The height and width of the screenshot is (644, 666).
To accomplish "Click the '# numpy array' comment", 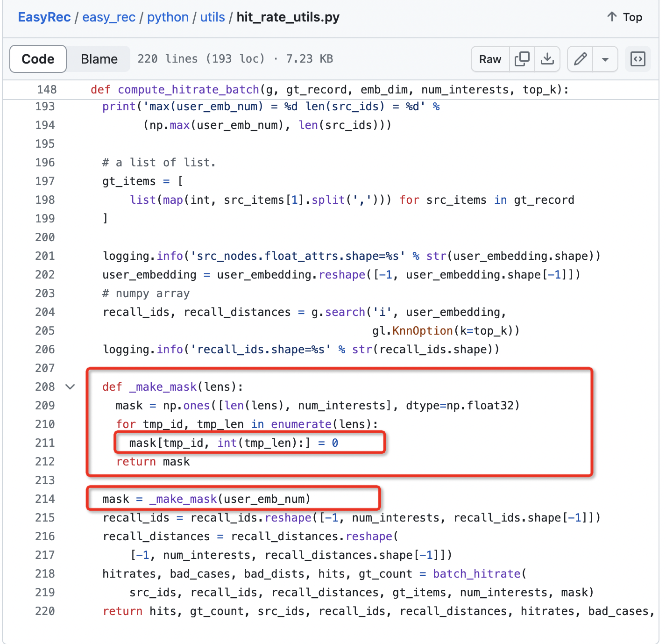I will 146,293.
